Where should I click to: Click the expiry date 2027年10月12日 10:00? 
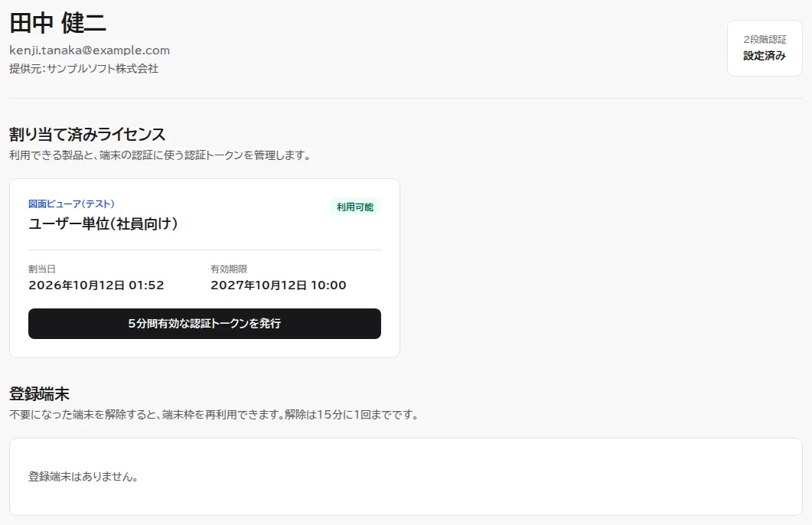(278, 285)
